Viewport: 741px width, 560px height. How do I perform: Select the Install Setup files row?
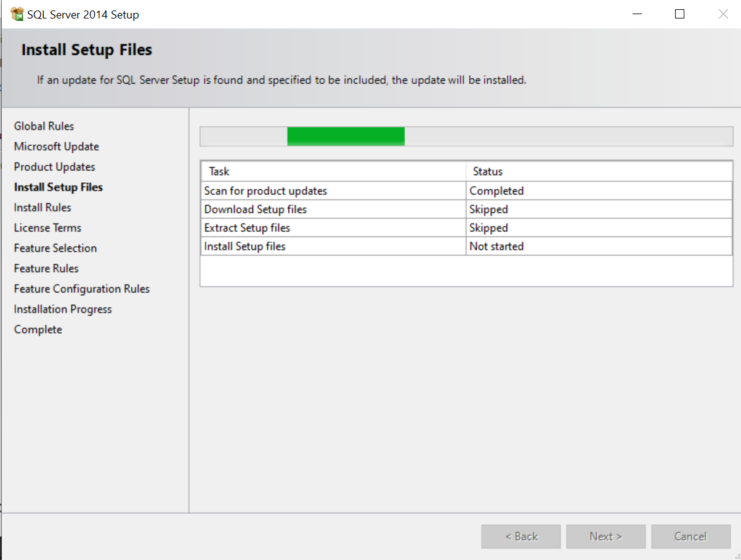466,246
